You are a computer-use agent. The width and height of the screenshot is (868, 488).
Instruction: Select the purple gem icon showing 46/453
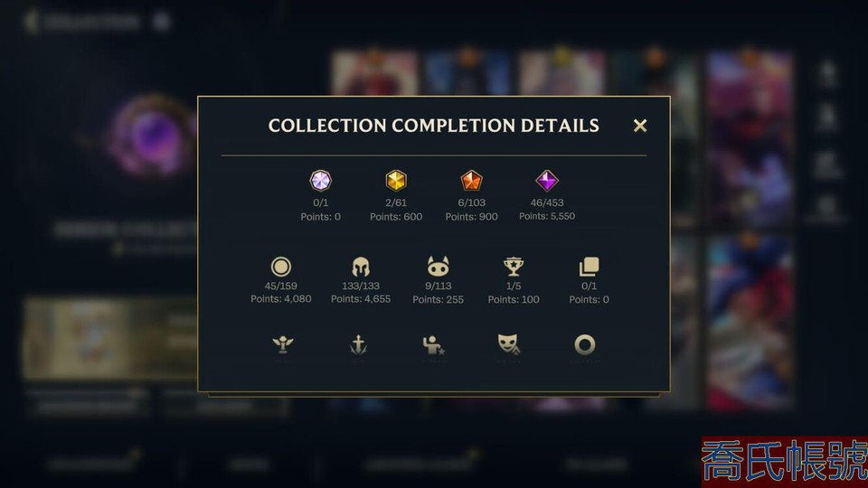(547, 181)
